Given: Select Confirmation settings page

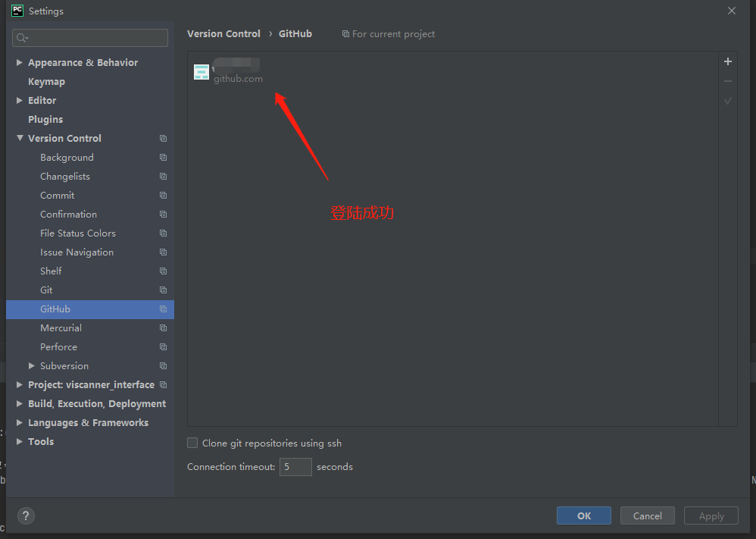Looking at the screenshot, I should [68, 215].
